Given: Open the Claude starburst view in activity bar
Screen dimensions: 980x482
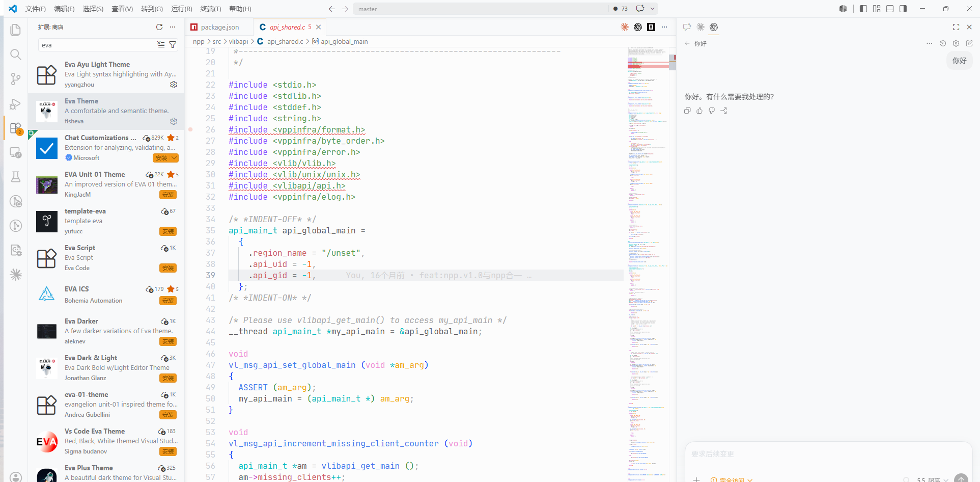Looking at the screenshot, I should pyautogui.click(x=16, y=275).
